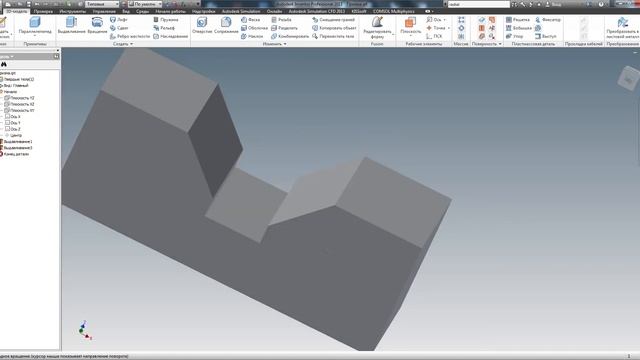This screenshot has height=360, width=640.
Task: Select Плоскость YZ in the model tree
Action: click(x=20, y=98)
